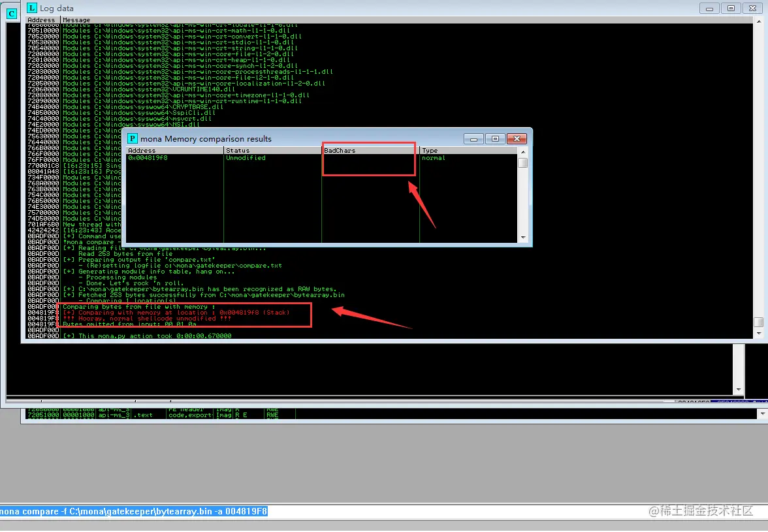768x532 pixels.
Task: Select 'Fetched 253 bytes successfully' log line
Action: [204, 294]
